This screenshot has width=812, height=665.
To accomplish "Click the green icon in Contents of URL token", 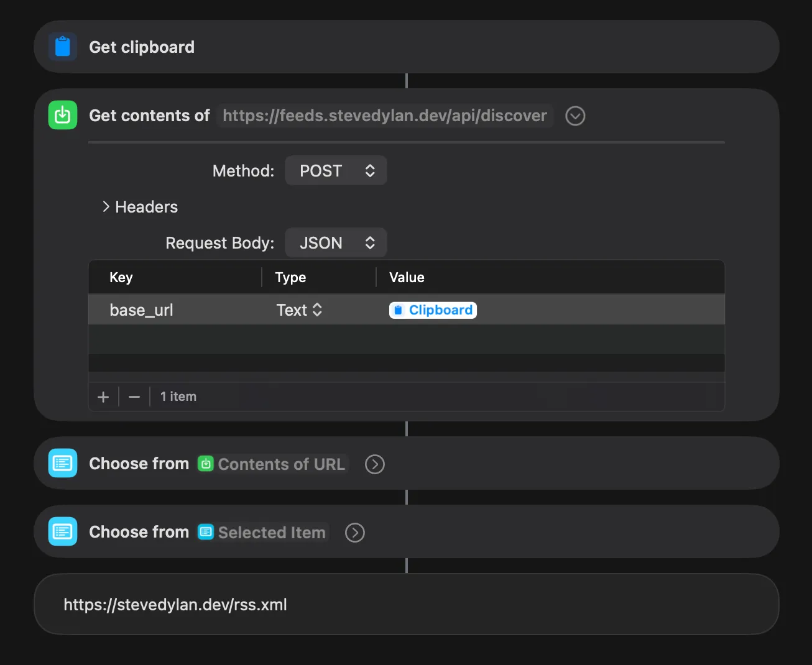I will point(206,464).
